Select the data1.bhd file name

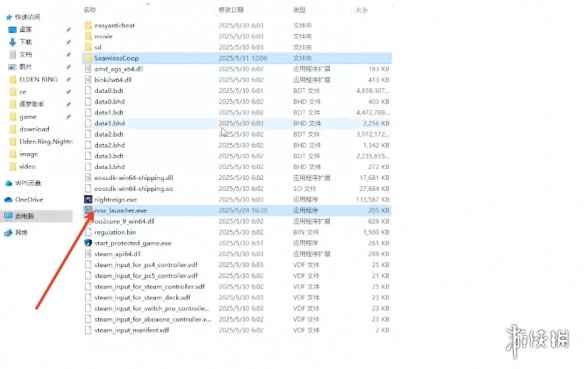coord(110,123)
